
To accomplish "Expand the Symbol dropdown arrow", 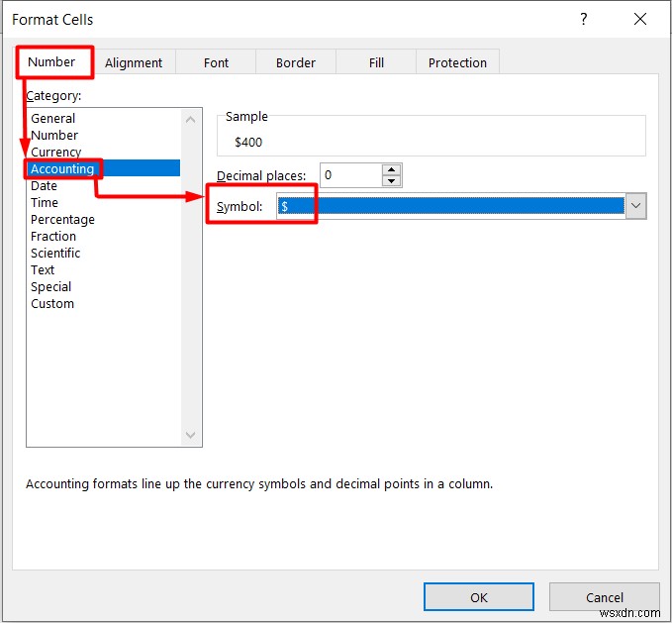I will pyautogui.click(x=636, y=206).
